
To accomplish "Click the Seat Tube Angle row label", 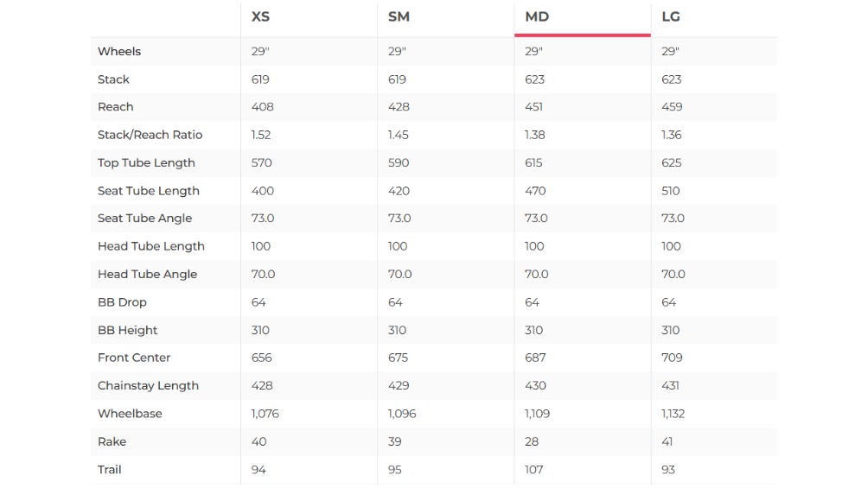I will [144, 219].
